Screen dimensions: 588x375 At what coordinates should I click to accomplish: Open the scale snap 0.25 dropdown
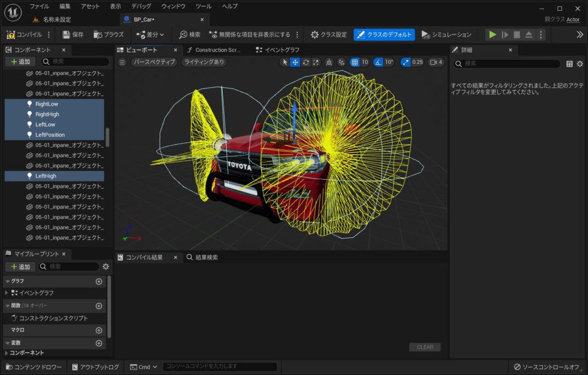click(x=417, y=62)
